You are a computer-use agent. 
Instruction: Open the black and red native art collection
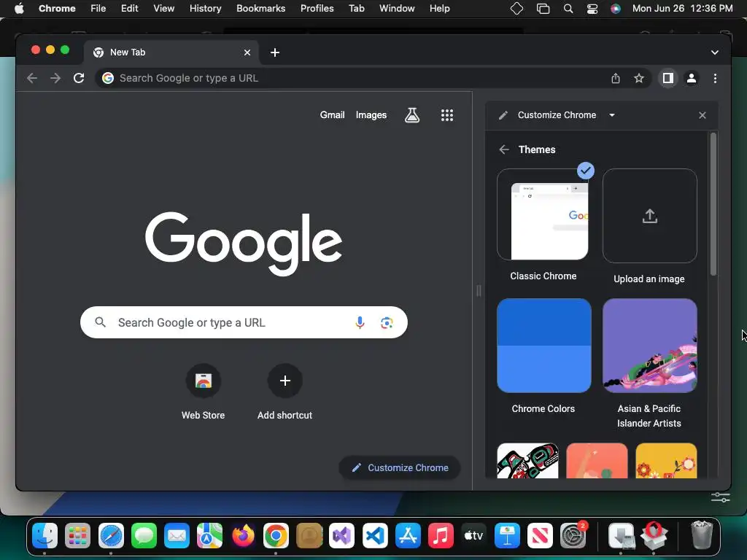pos(527,461)
